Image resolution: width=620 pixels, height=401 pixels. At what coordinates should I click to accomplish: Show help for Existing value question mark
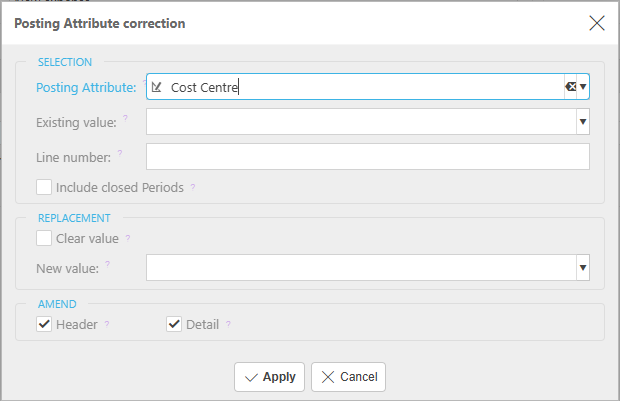click(125, 118)
